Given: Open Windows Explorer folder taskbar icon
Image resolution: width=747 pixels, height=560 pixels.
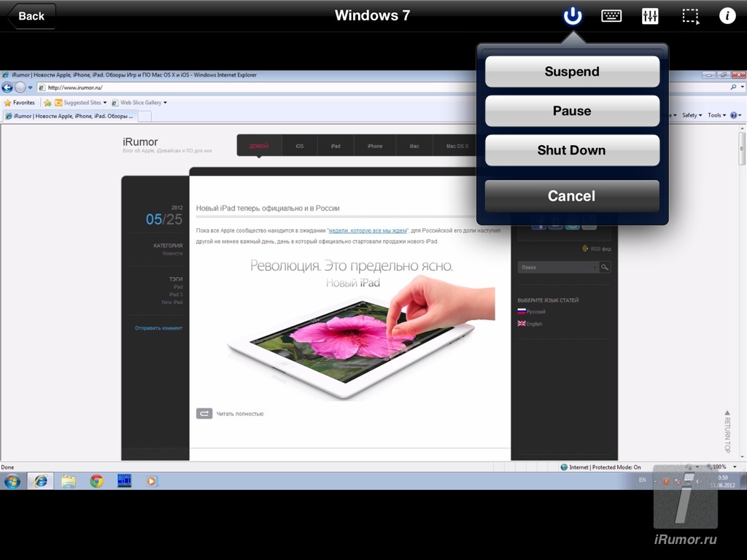Looking at the screenshot, I should tap(69, 481).
